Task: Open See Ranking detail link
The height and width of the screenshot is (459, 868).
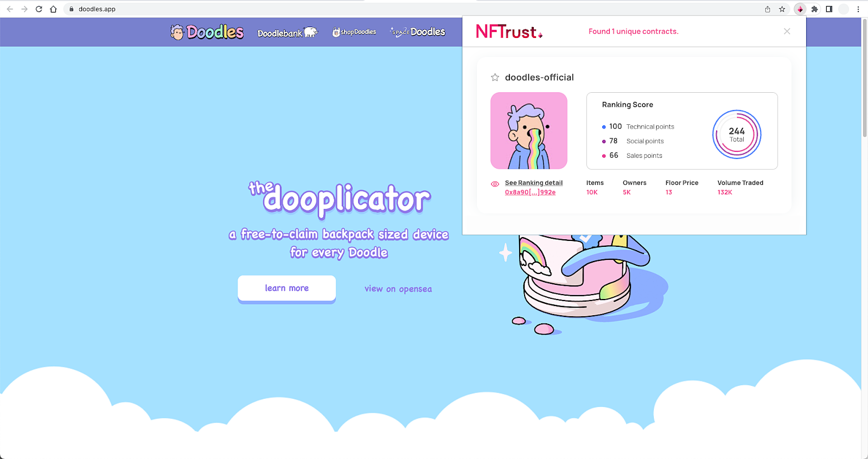Action: pos(534,183)
